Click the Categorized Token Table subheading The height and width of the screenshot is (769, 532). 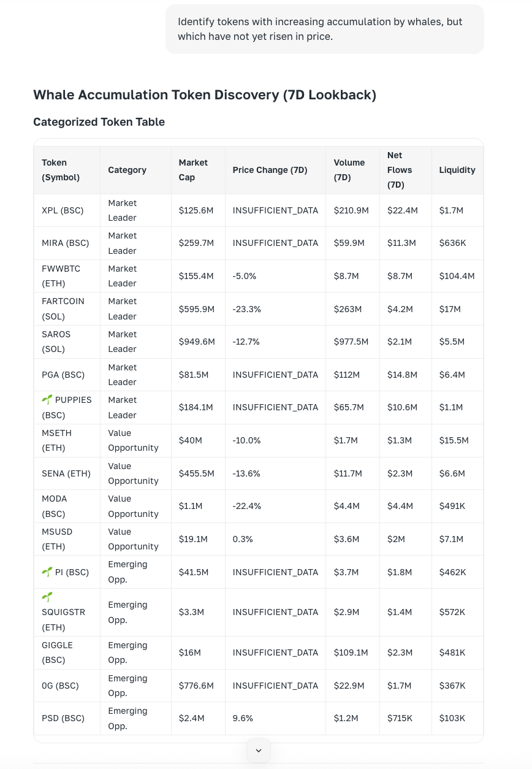click(x=99, y=122)
